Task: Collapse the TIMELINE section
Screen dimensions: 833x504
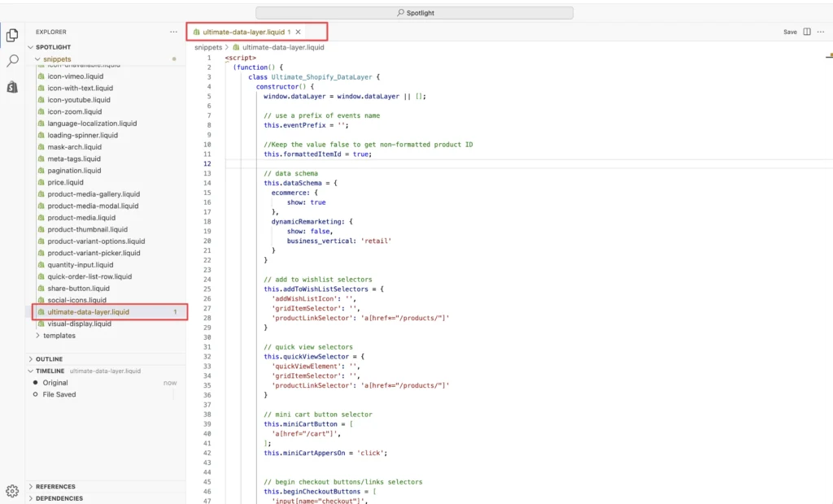Action: [x=49, y=371]
